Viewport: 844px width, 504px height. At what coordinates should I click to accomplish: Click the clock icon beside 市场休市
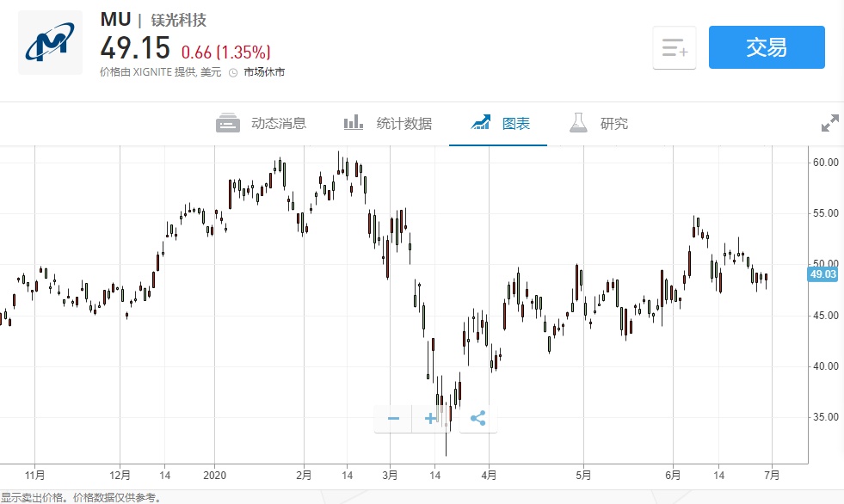(233, 73)
